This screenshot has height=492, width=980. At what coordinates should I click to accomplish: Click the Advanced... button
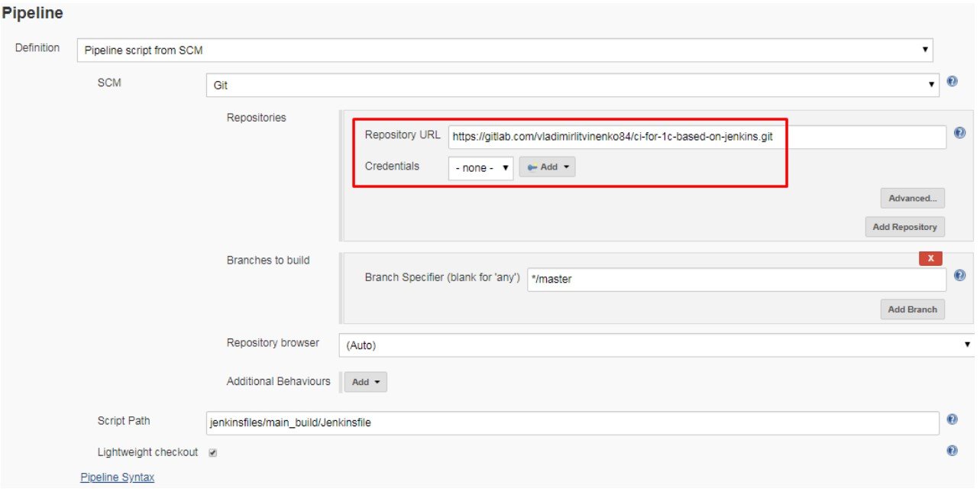(913, 199)
